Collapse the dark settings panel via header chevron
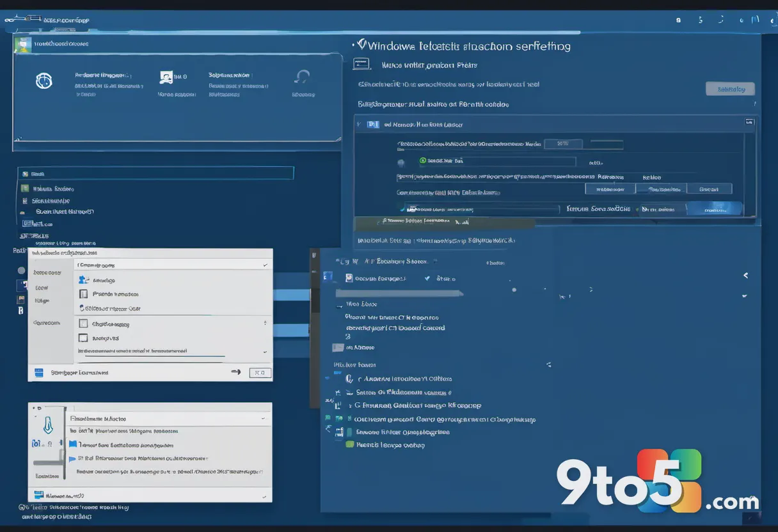778x532 pixels. coord(360,125)
